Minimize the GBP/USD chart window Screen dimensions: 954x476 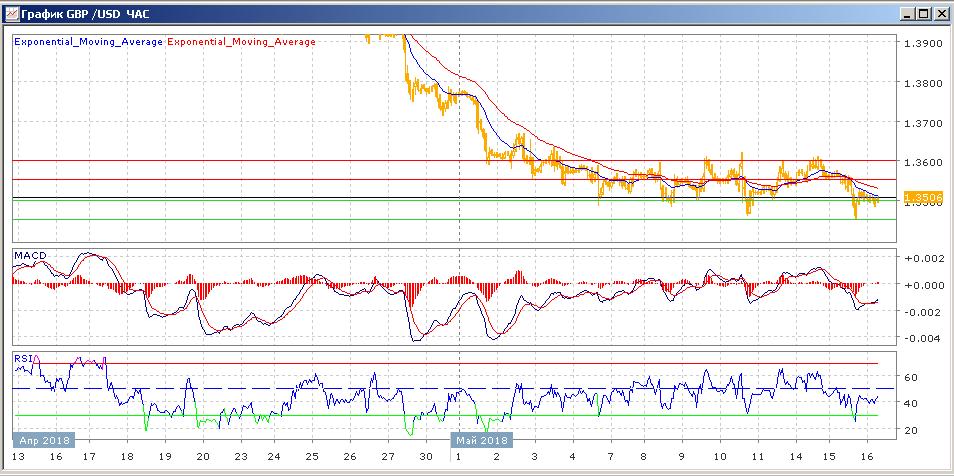[x=906, y=14]
